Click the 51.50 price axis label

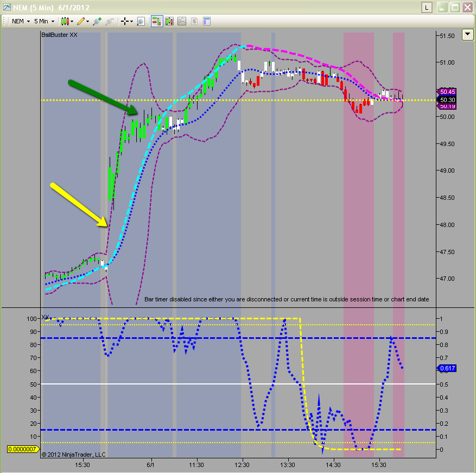click(x=447, y=36)
